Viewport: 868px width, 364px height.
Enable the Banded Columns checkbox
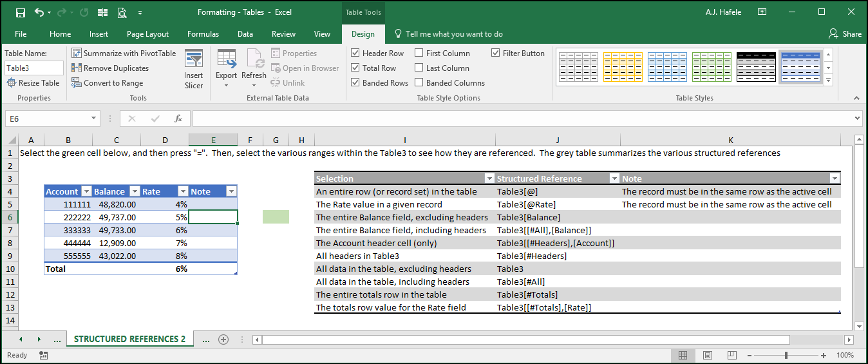pyautogui.click(x=419, y=83)
